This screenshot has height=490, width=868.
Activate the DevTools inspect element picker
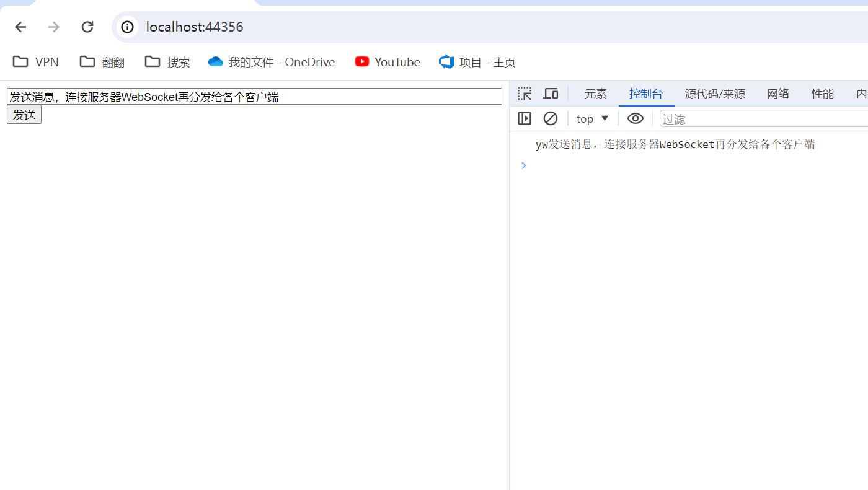point(525,94)
